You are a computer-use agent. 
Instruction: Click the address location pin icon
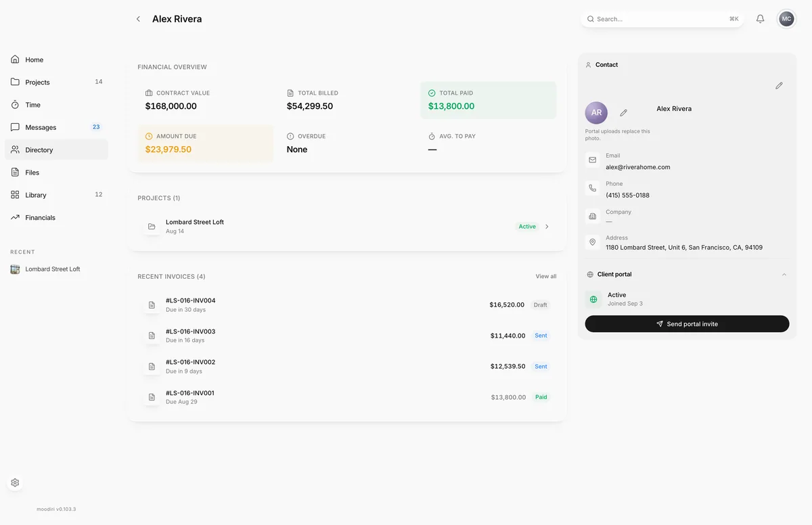click(x=593, y=242)
